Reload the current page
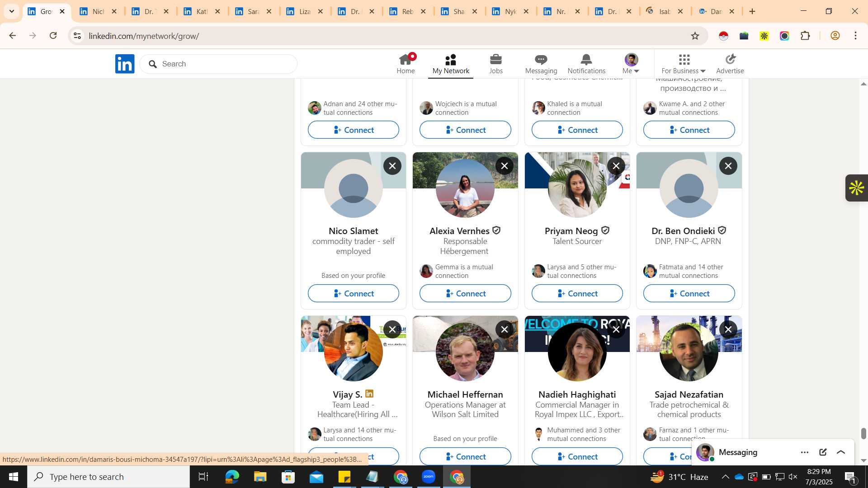The image size is (868, 488). click(53, 36)
